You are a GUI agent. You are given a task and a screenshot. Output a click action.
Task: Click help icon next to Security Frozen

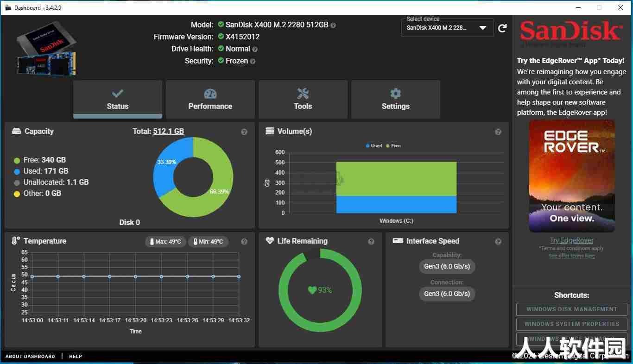(253, 61)
